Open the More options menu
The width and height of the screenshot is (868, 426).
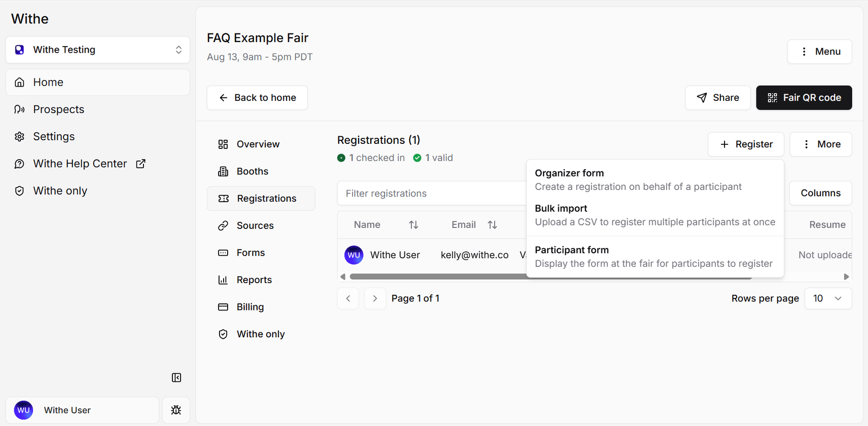(x=821, y=144)
